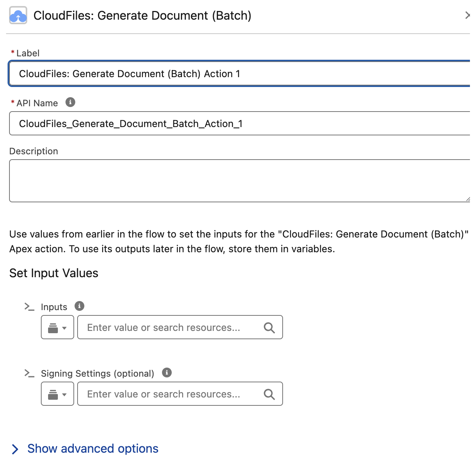Click the 'Label' field label
This screenshot has height=461, width=476.
click(28, 53)
